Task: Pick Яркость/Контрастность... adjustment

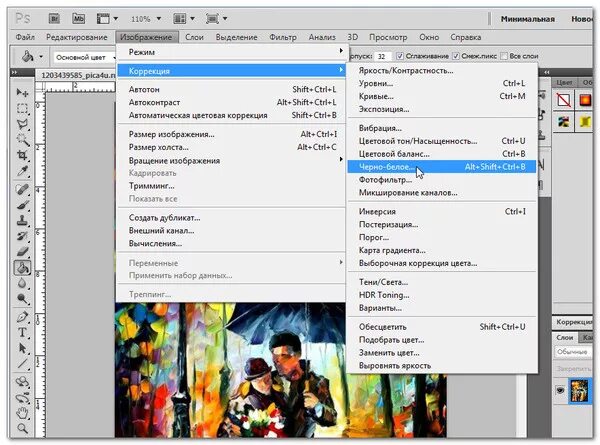Action: [x=442, y=71]
